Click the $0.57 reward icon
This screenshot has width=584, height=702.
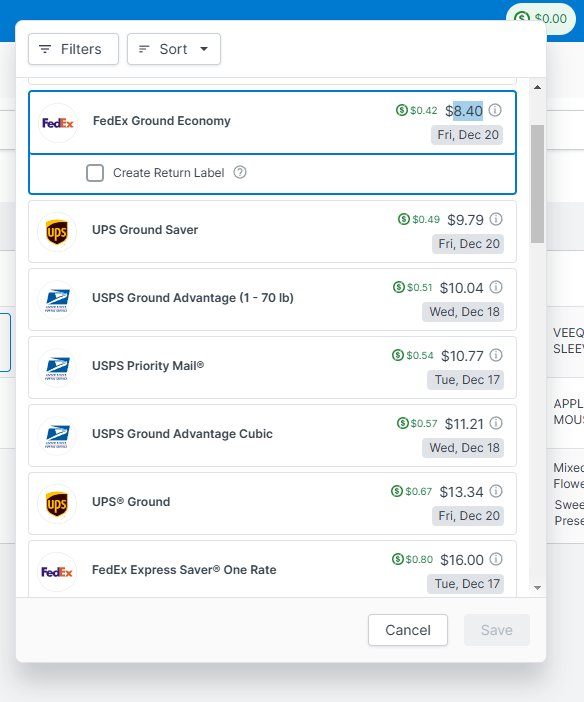point(403,423)
